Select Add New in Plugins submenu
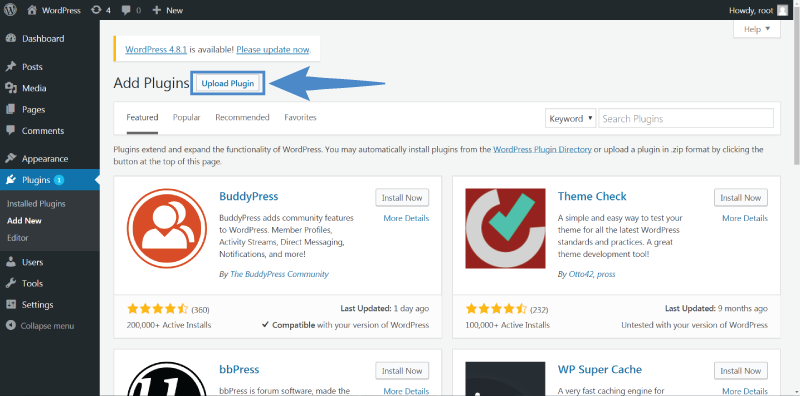The height and width of the screenshot is (396, 800). point(24,221)
